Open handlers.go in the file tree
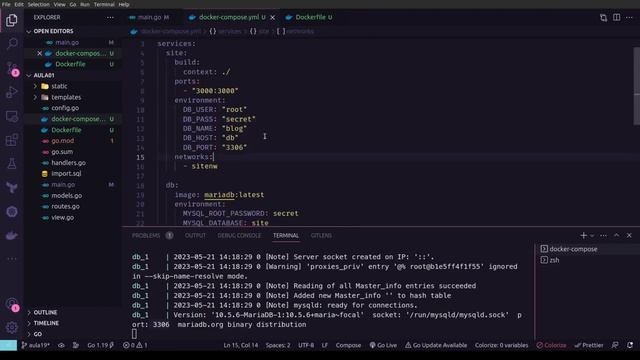 click(68, 162)
